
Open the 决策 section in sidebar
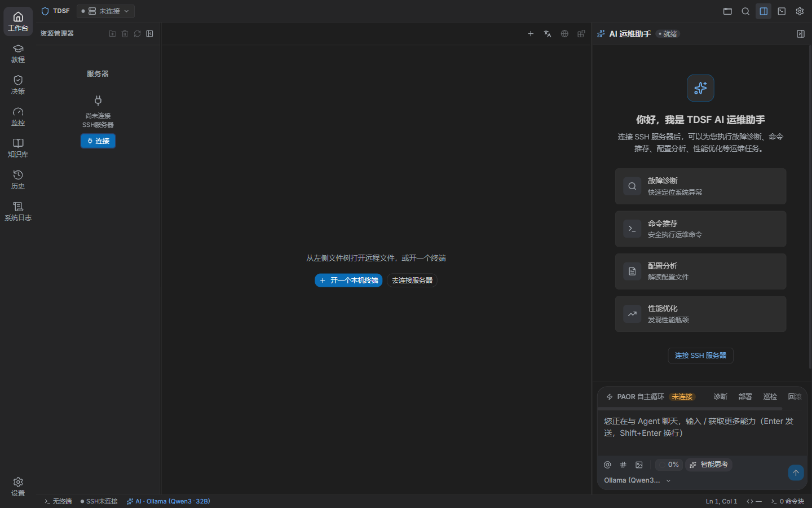pos(18,85)
